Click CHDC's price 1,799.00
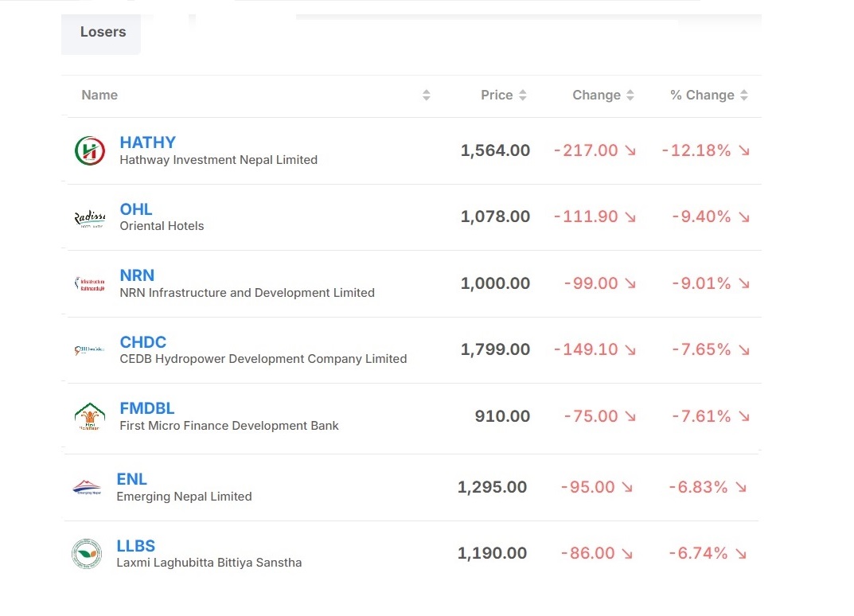The image size is (854, 616). (495, 349)
